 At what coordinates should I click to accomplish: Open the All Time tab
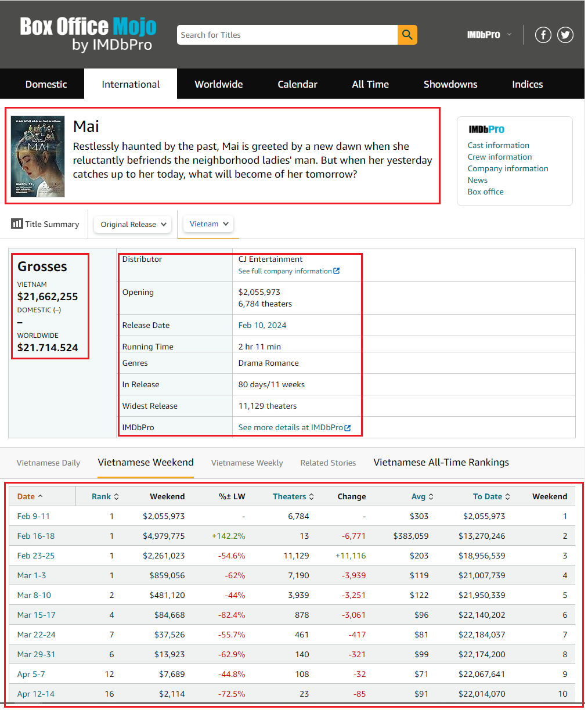click(370, 84)
